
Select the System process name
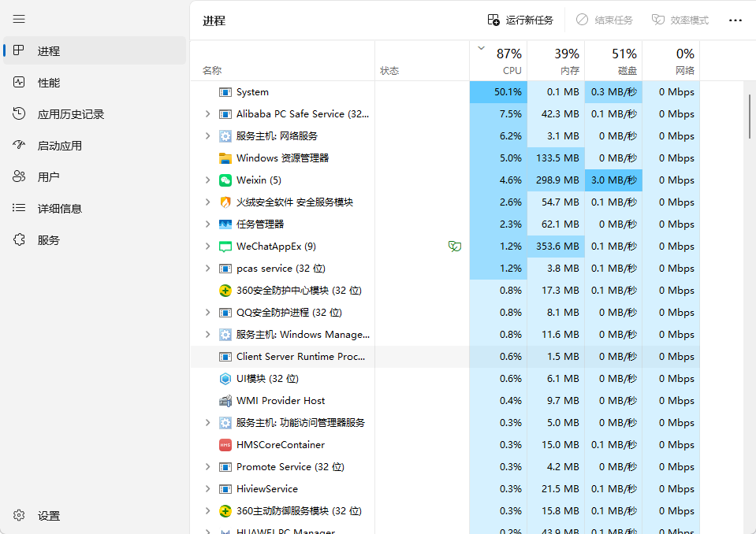[x=252, y=92]
